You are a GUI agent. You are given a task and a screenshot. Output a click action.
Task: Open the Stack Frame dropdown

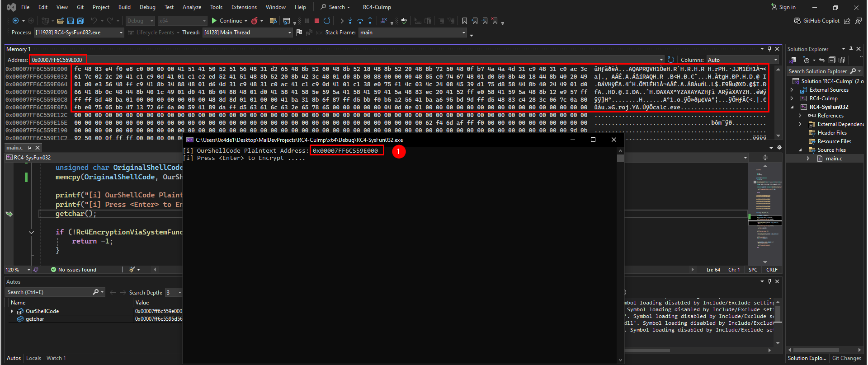[412, 33]
